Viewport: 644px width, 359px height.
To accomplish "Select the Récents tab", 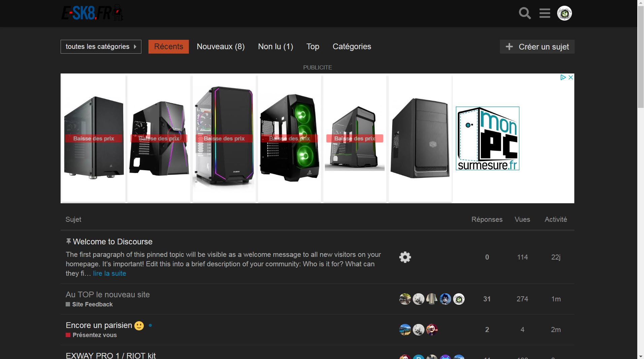I will click(169, 47).
